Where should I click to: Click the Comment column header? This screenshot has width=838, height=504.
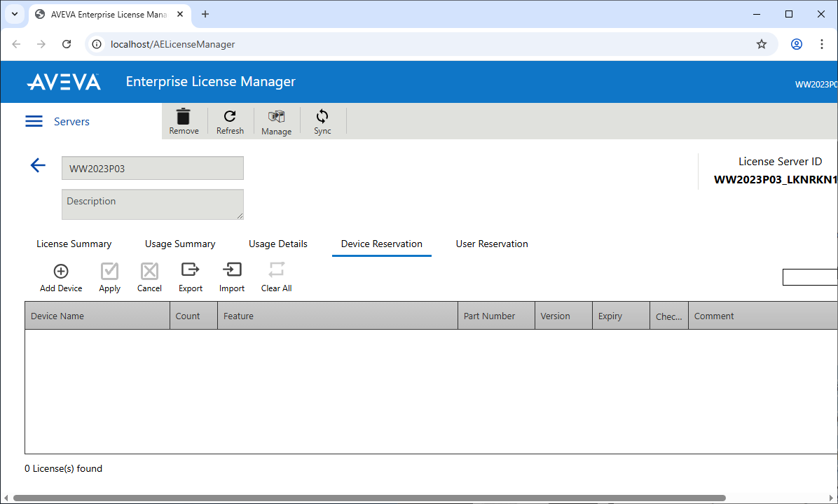(x=763, y=316)
